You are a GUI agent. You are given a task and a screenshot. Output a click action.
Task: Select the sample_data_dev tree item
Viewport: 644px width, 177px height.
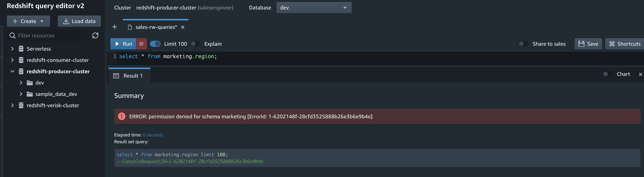coord(56,94)
